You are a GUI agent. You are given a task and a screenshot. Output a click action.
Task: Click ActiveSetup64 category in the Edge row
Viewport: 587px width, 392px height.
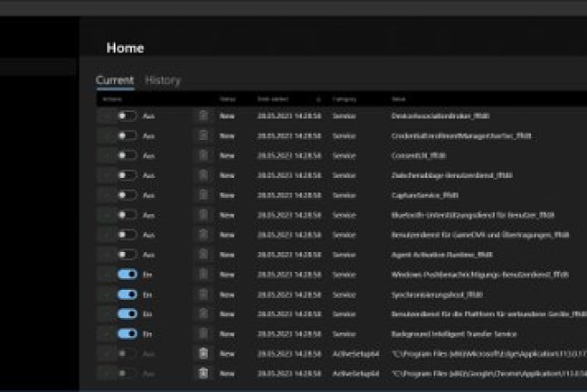(x=356, y=353)
